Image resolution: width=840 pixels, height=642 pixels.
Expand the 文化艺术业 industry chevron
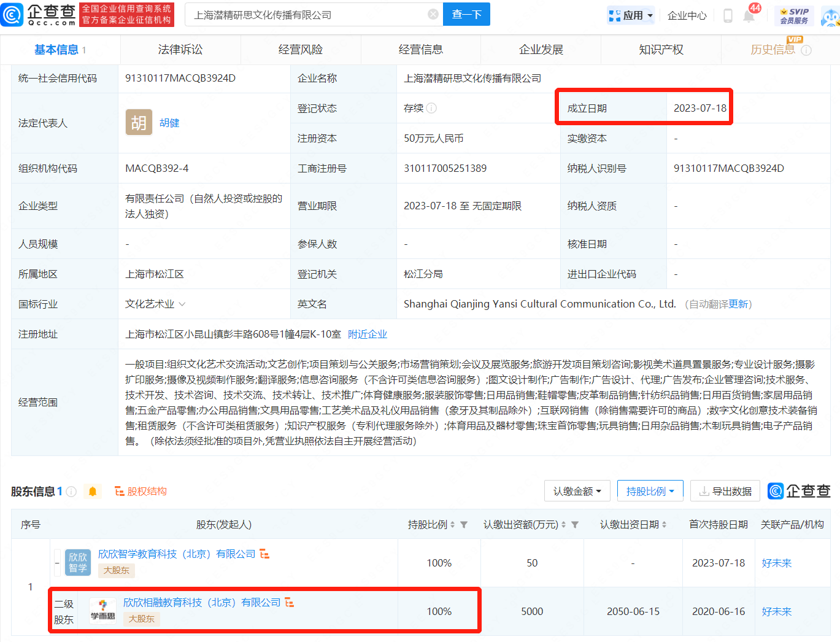click(x=182, y=304)
